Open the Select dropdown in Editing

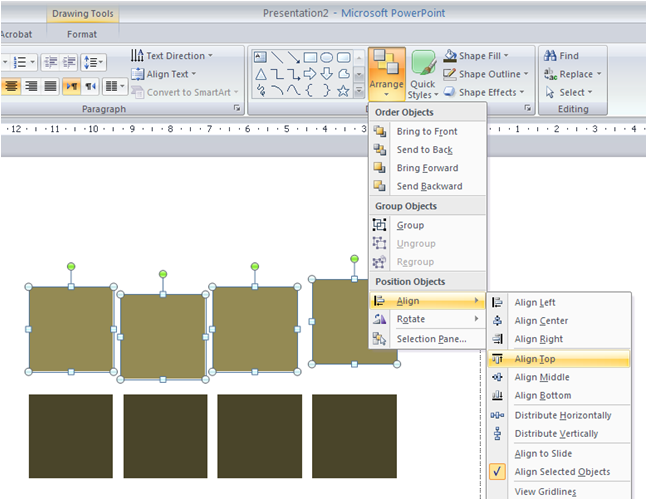[x=569, y=92]
